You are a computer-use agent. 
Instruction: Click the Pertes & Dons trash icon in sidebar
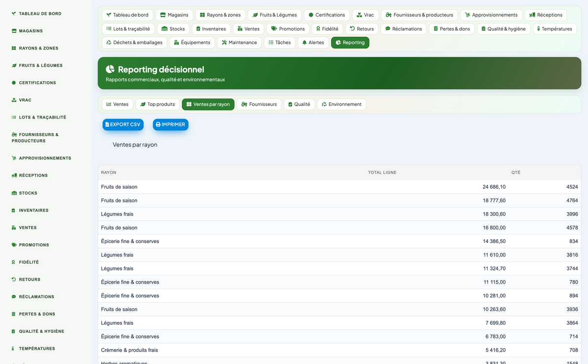[x=14, y=314]
